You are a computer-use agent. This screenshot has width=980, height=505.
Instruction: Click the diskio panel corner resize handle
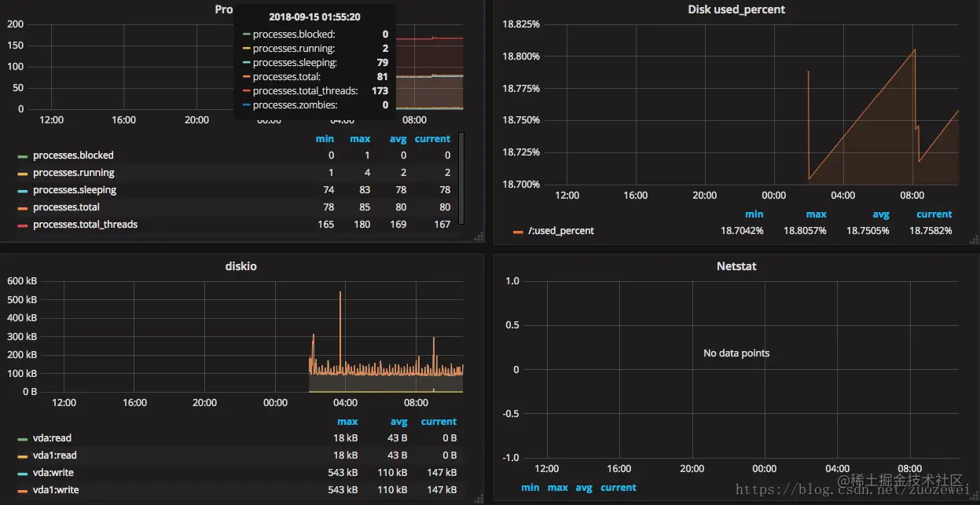pos(479,497)
